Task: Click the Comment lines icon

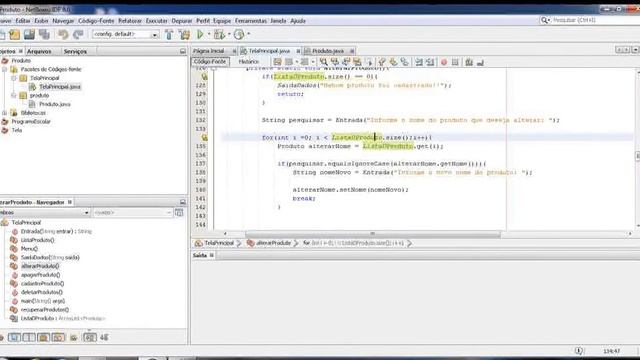Action: click(469, 62)
